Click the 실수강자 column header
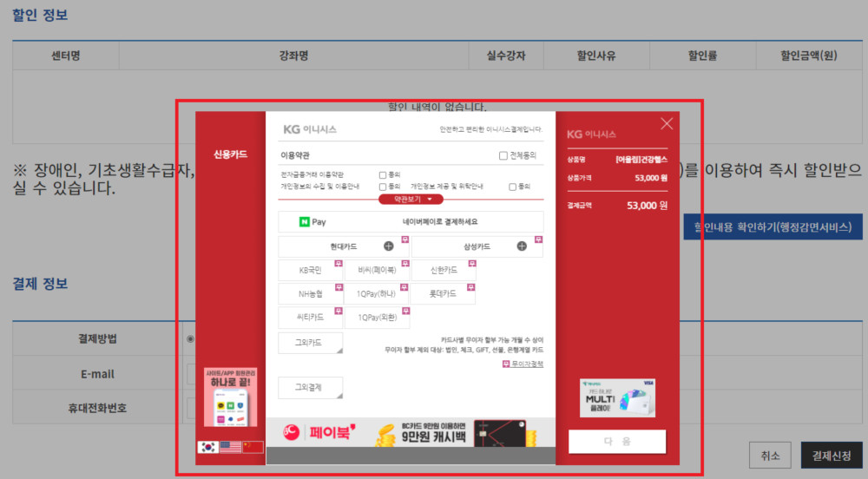 click(x=506, y=56)
